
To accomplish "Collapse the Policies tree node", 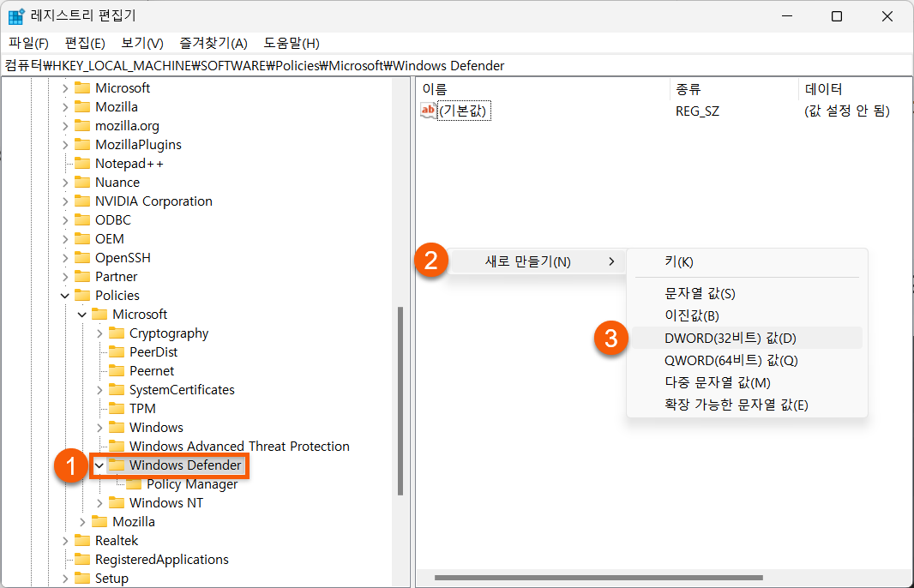I will (x=63, y=295).
